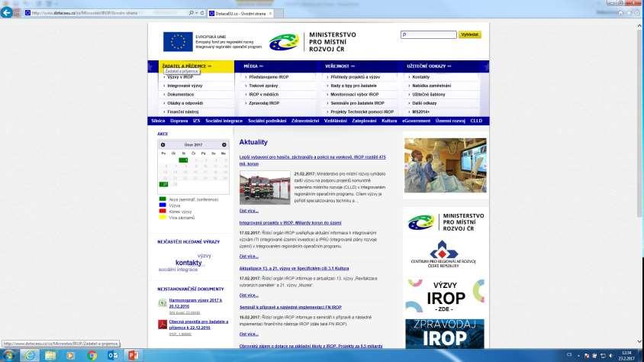Click the page vertical scrollbar
Viewport: 644px width, 362px height.
point(639,123)
